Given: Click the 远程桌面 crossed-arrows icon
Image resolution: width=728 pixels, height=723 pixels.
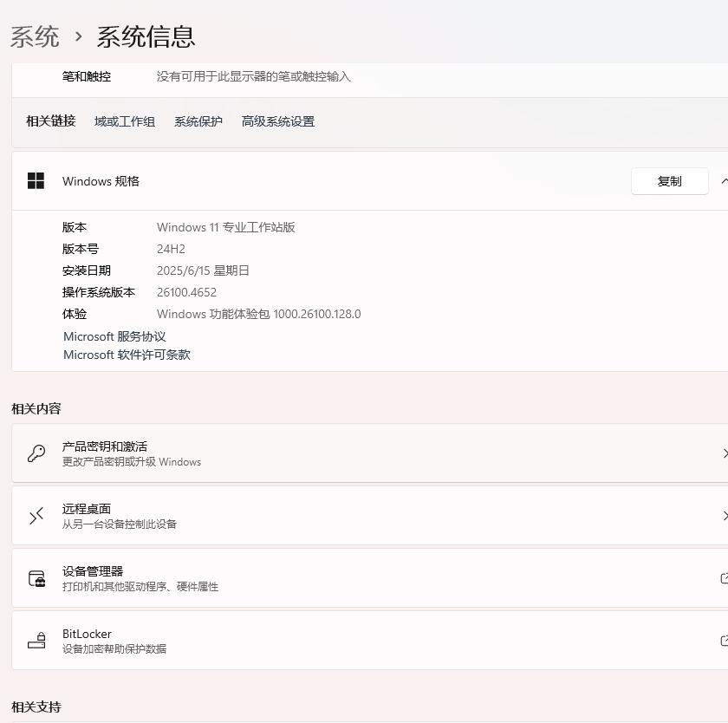Looking at the screenshot, I should point(36,516).
